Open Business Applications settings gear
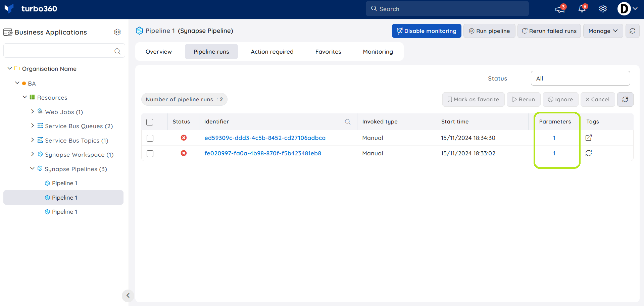This screenshot has height=306, width=644. tap(117, 32)
